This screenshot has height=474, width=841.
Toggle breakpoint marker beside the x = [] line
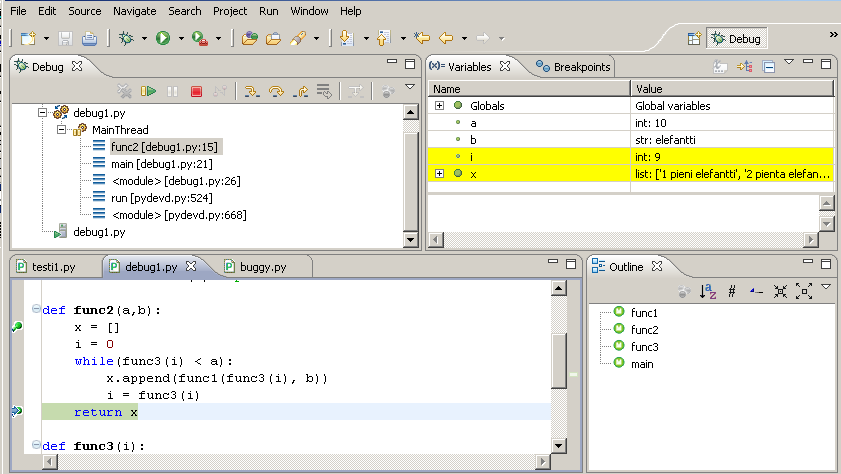pyautogui.click(x=16, y=327)
